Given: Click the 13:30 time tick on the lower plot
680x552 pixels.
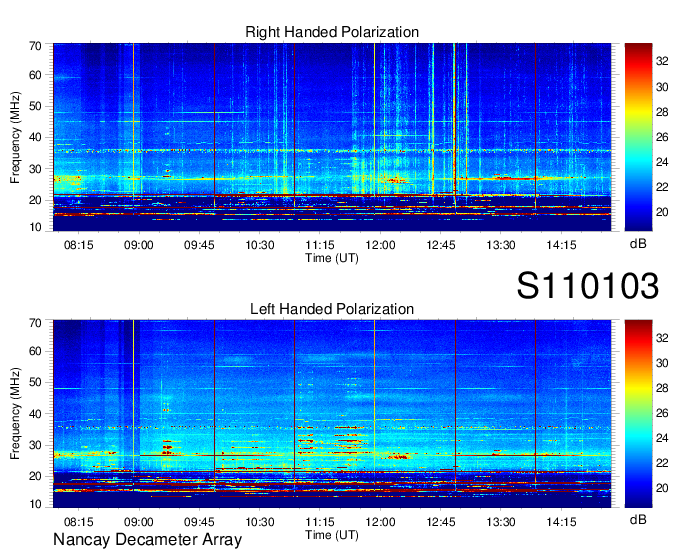Looking at the screenshot, I should pyautogui.click(x=501, y=522).
